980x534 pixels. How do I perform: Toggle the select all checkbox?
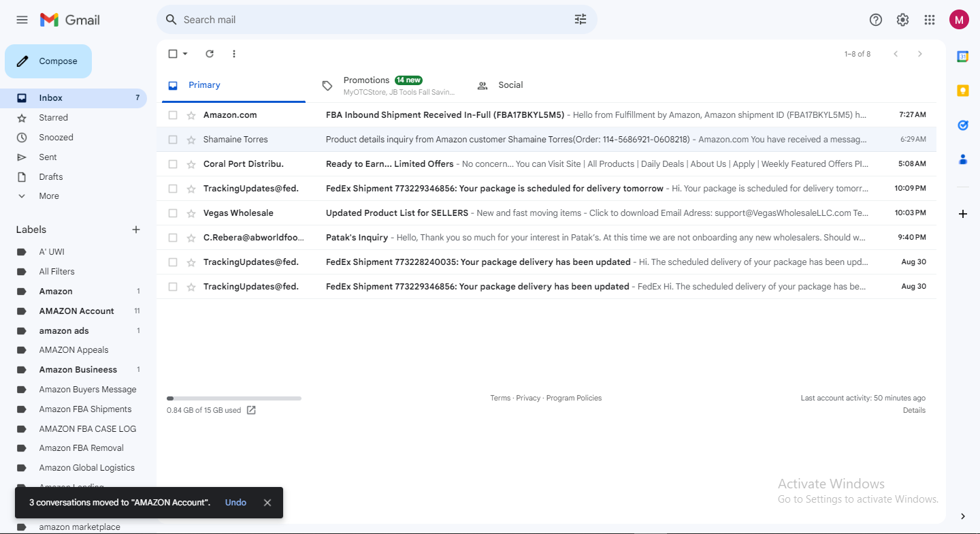(173, 54)
